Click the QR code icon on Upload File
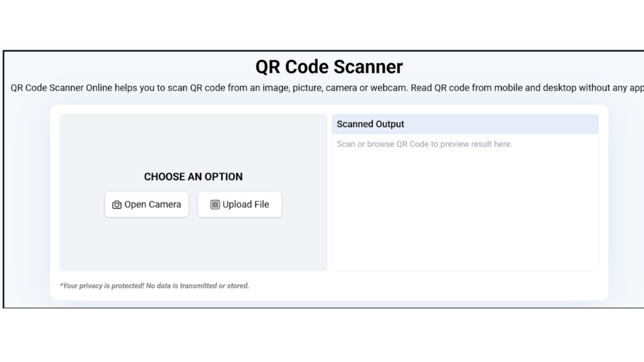Viewport: 644px width, 362px height. click(x=215, y=204)
